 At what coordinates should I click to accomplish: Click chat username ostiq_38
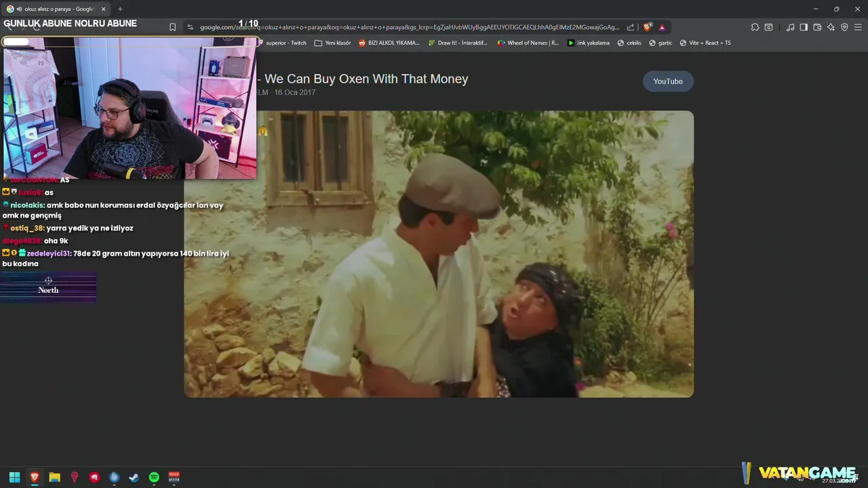27,228
